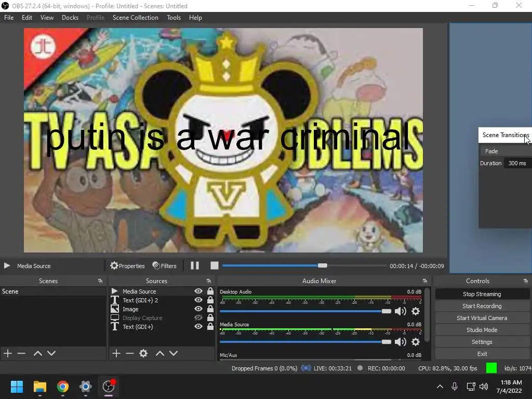Move source down arrow in Sources dock
532x399 pixels.
pyautogui.click(x=174, y=353)
